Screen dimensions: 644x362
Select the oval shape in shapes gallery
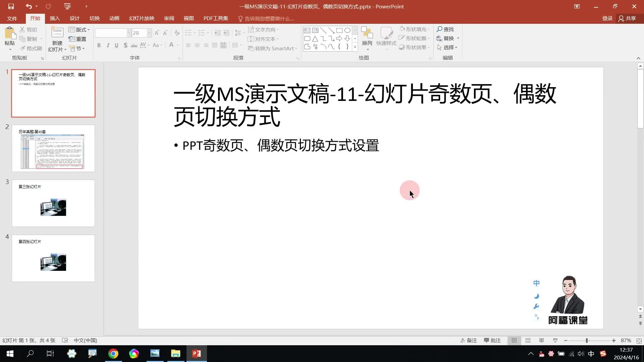point(347,31)
